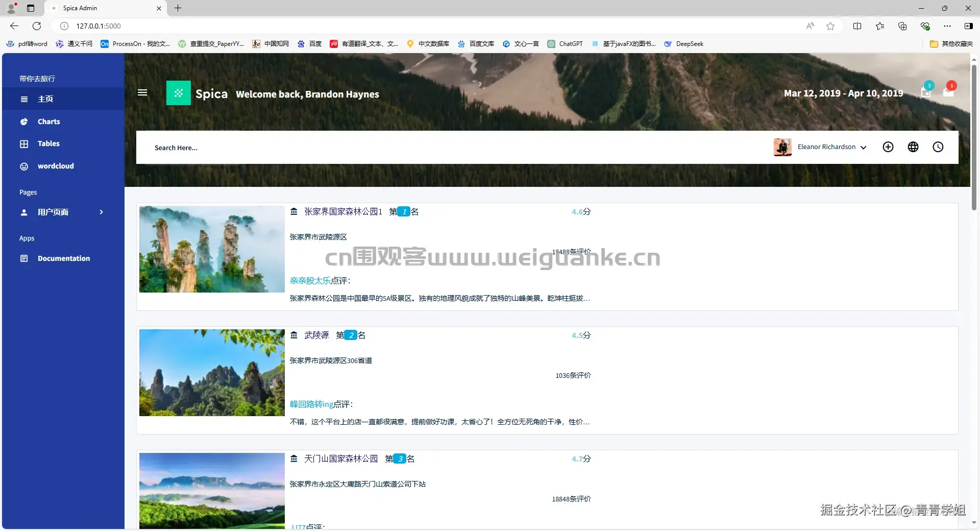Click the date range Mar 12, 2019 - Apr 10, 2019
Image resolution: width=980 pixels, height=531 pixels.
[843, 93]
